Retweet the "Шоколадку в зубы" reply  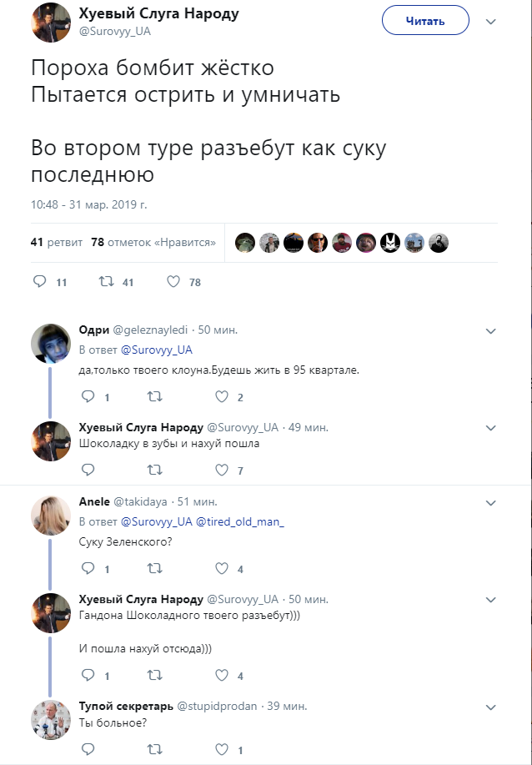coord(154,471)
